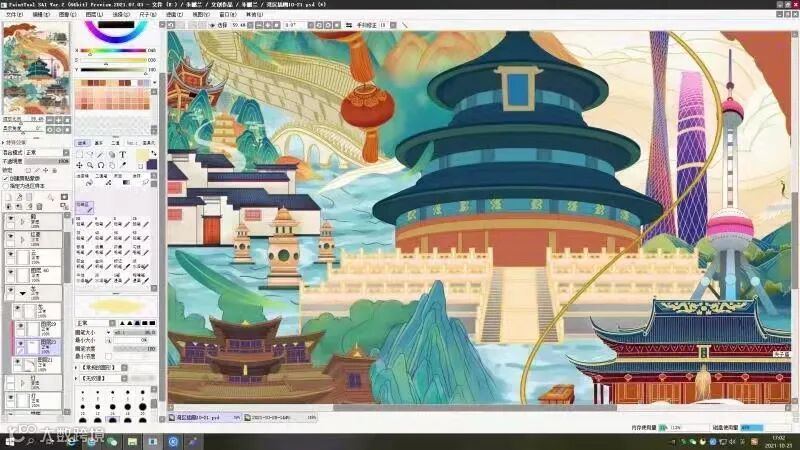Toggle the 指定为选区样本 option

6,186
